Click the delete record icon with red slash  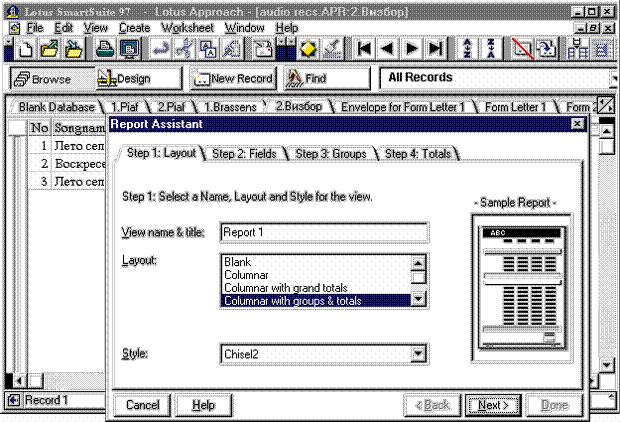(522, 49)
